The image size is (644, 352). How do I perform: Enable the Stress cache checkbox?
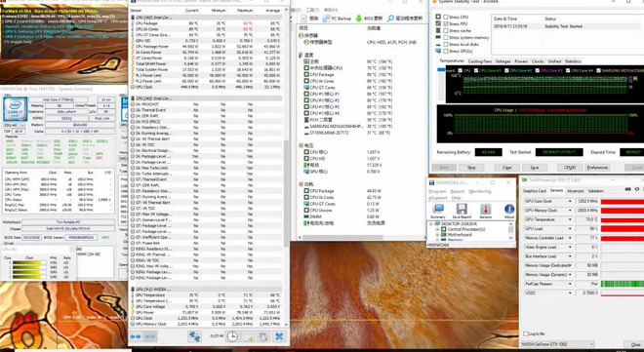point(446,31)
